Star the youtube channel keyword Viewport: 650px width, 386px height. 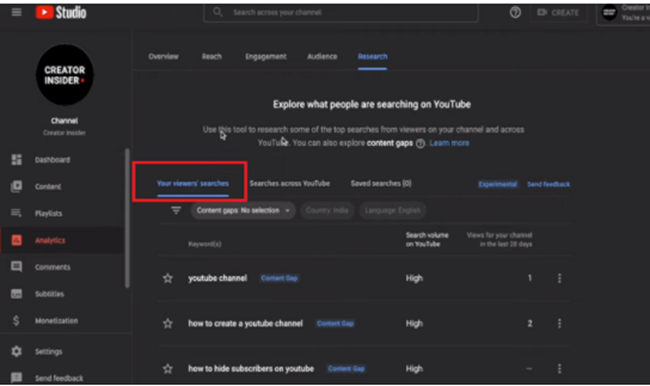167,278
